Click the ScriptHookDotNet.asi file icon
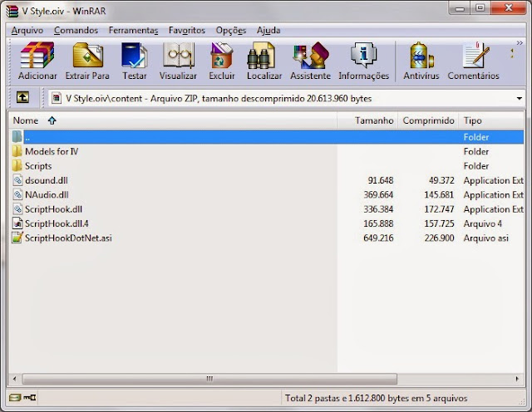Screen dimensions: 532x412 point(17,238)
